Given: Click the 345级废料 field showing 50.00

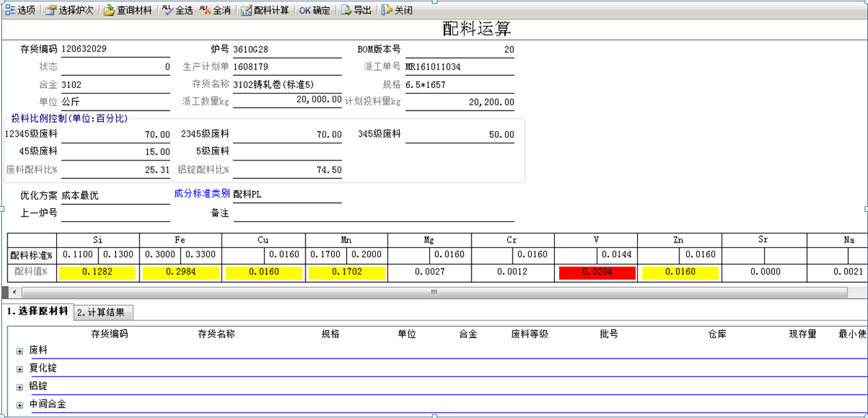Looking at the screenshot, I should (x=459, y=135).
